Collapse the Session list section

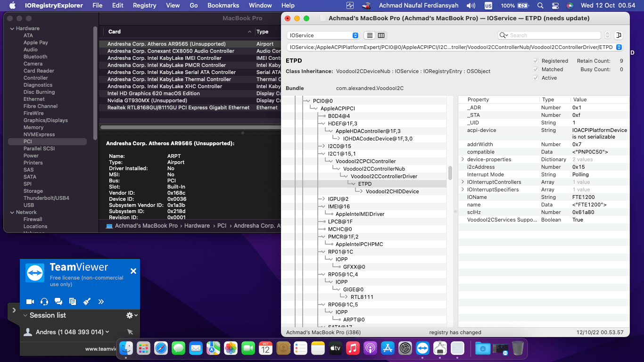coord(25,315)
